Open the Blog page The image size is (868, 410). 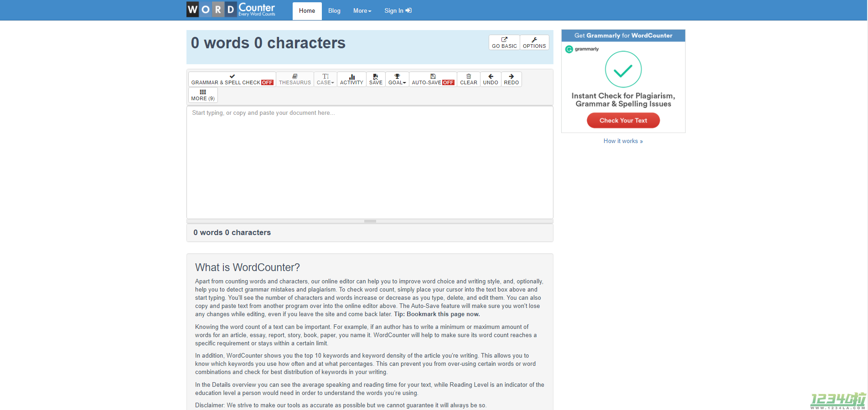(334, 11)
